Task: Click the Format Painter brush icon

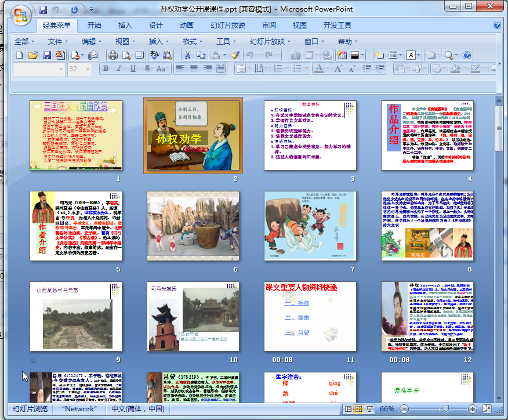Action: pos(235,55)
